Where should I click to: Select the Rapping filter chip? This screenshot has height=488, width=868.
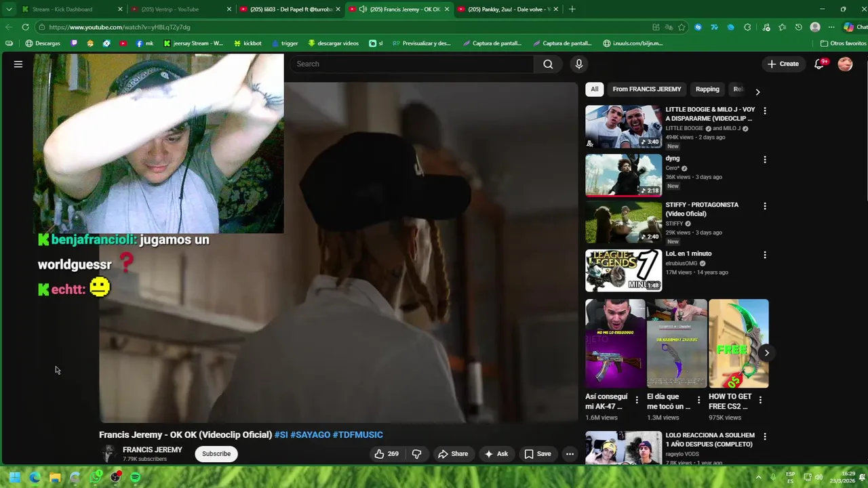707,89
